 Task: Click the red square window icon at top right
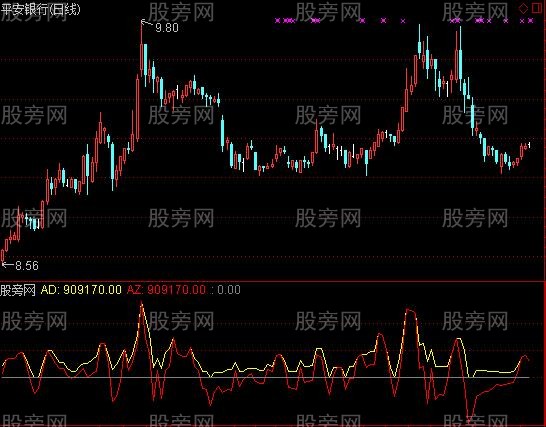(536, 8)
